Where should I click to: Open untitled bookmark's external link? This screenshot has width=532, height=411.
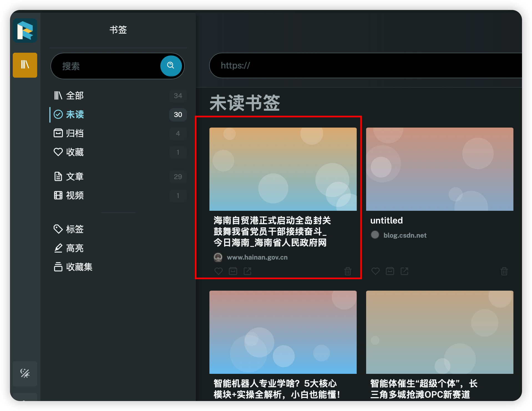404,271
